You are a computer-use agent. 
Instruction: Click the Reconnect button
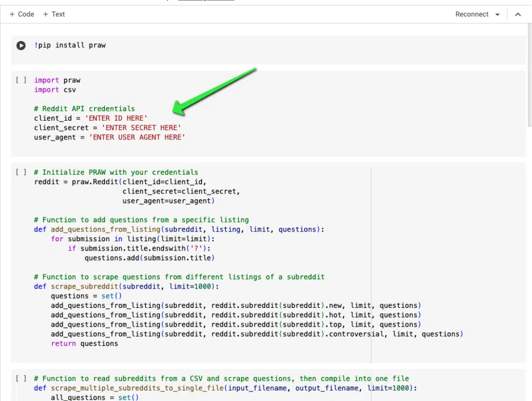(472, 15)
